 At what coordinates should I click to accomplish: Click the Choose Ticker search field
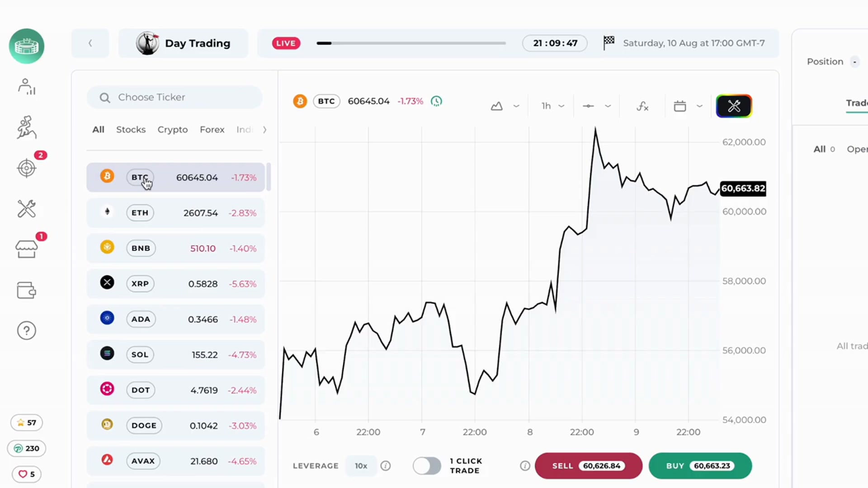click(175, 97)
